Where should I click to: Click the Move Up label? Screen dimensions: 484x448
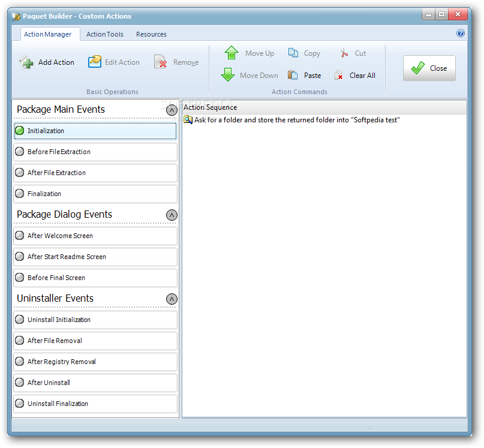tap(260, 53)
